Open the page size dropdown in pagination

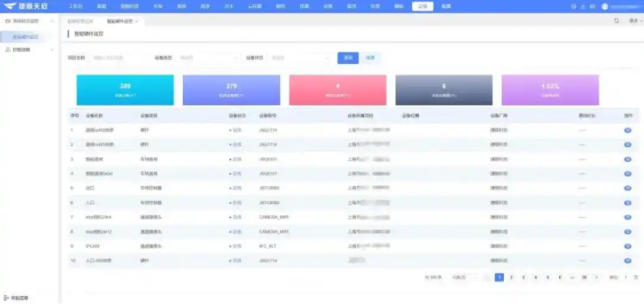coord(462,277)
